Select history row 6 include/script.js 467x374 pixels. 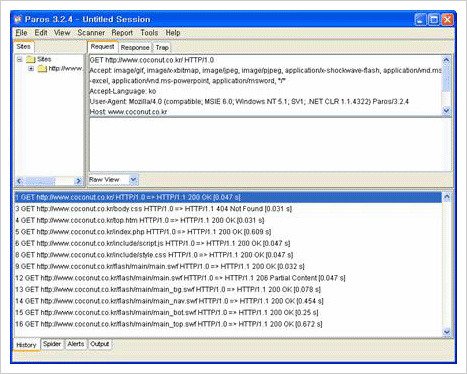pos(228,243)
